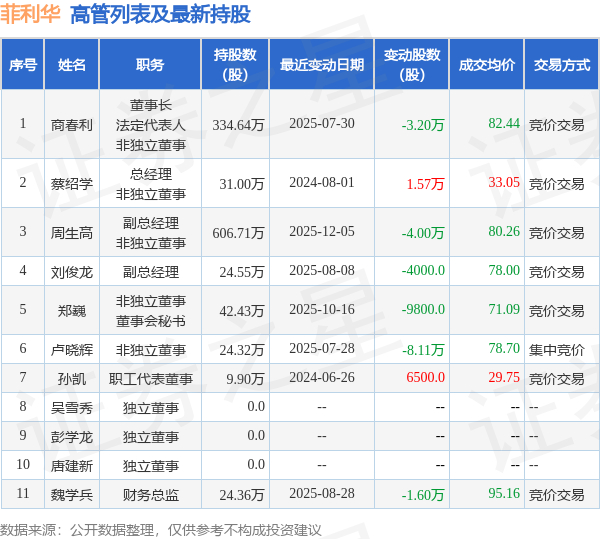
Task: Click the name 商春利
Action: (72, 125)
